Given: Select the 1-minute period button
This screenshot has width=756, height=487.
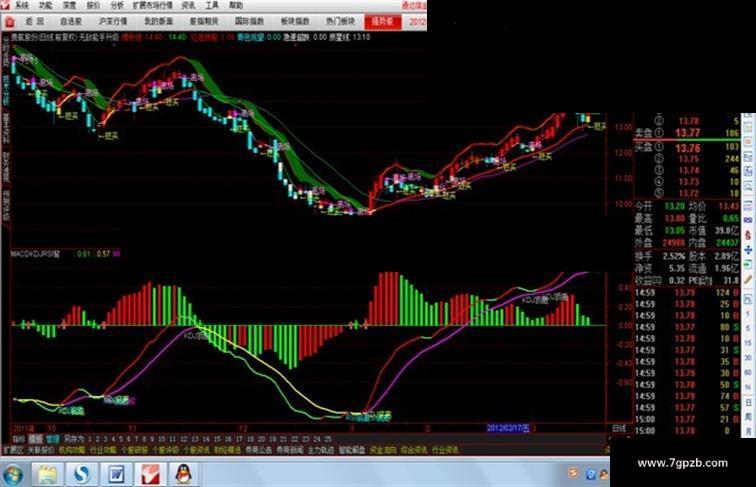Looking at the screenshot, I should (748, 313).
